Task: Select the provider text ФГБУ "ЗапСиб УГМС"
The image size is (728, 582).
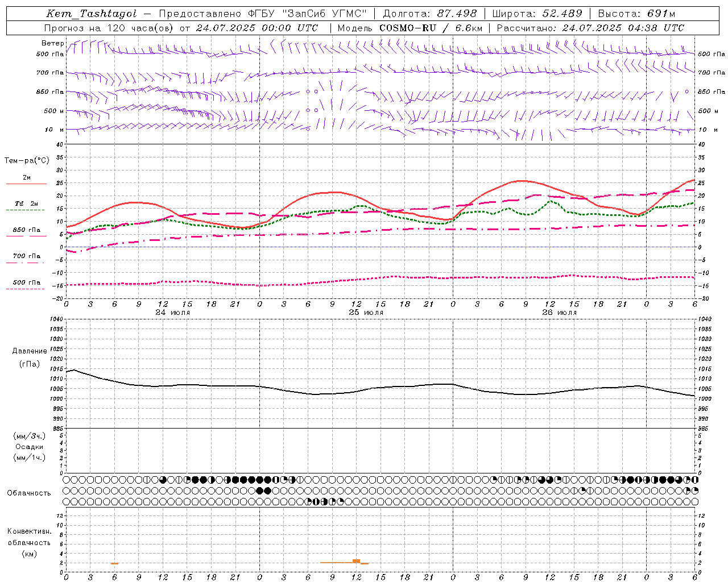Action: (308, 14)
